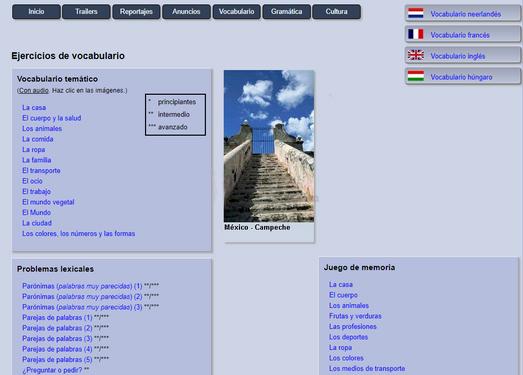
Task: Click the Con audio underlined link
Action: tap(33, 90)
